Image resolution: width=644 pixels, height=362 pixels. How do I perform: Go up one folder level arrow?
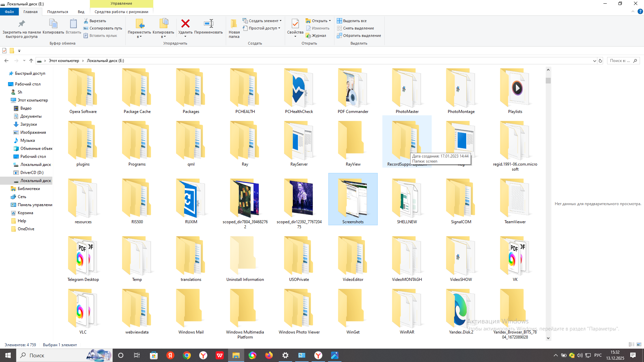pyautogui.click(x=31, y=61)
